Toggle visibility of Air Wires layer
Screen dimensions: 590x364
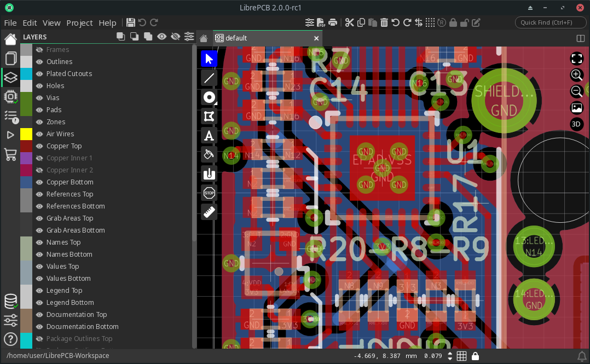[39, 134]
